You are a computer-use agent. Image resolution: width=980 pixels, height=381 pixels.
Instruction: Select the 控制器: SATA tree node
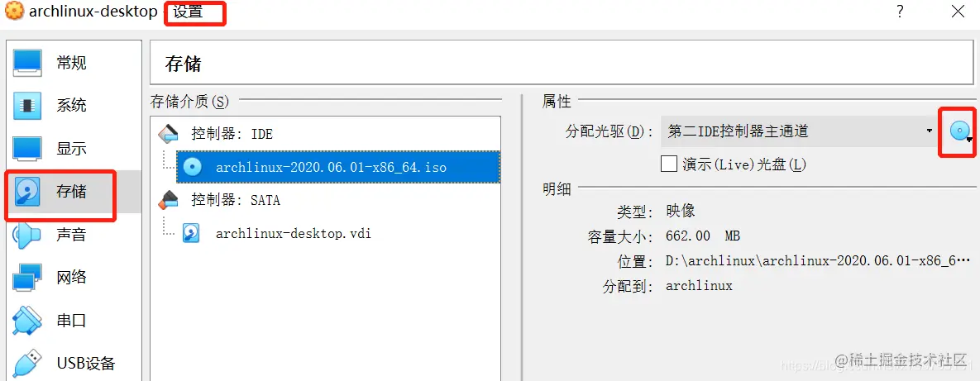coord(237,201)
